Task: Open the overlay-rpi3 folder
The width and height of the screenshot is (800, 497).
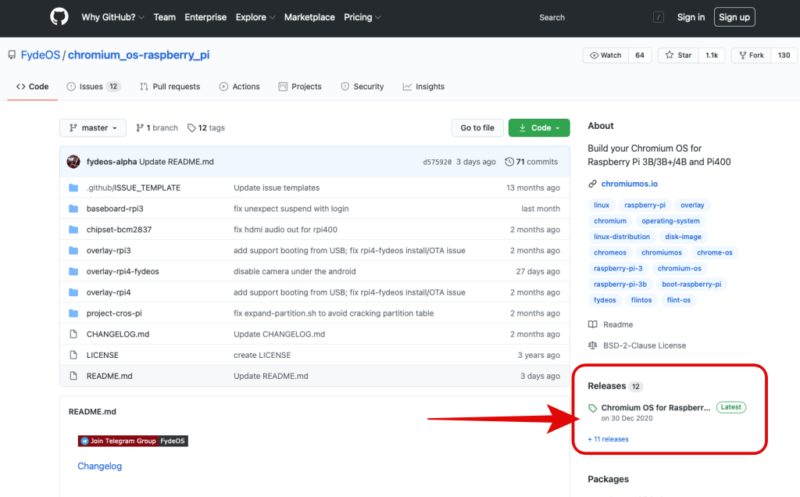Action: point(109,251)
